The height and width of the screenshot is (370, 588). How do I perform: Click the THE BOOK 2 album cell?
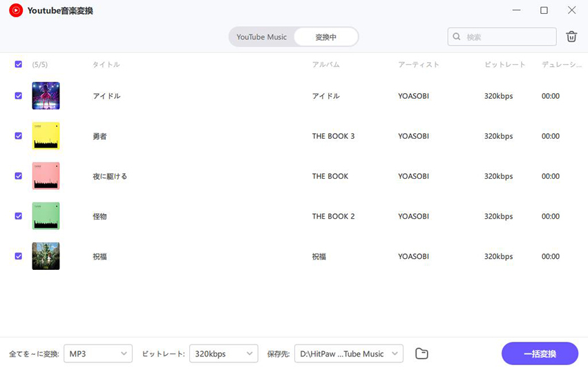tap(333, 216)
